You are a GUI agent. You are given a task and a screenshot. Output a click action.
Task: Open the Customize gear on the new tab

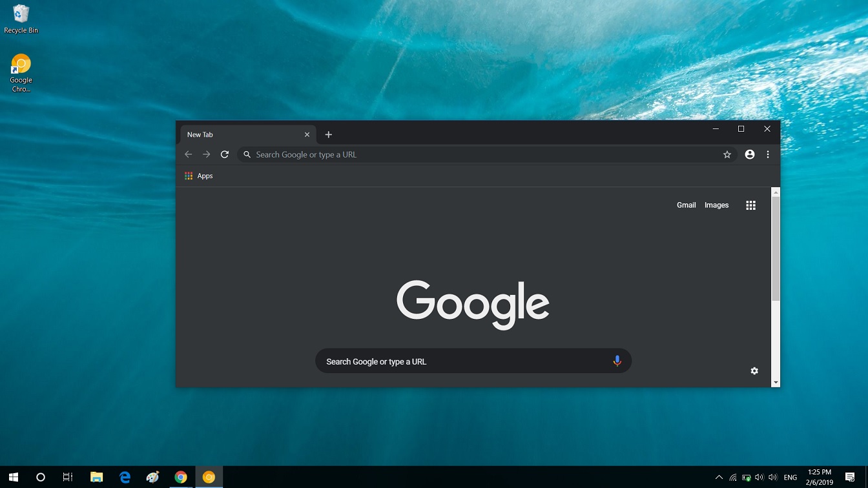754,371
